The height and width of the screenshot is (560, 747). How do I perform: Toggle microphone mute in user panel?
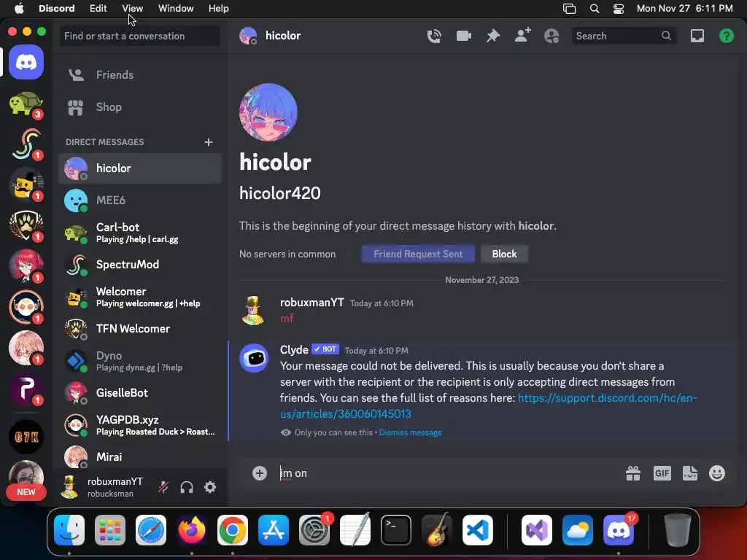tap(163, 487)
